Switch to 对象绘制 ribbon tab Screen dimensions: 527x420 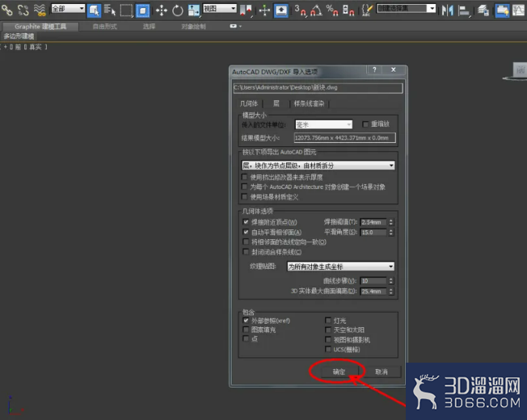point(193,27)
